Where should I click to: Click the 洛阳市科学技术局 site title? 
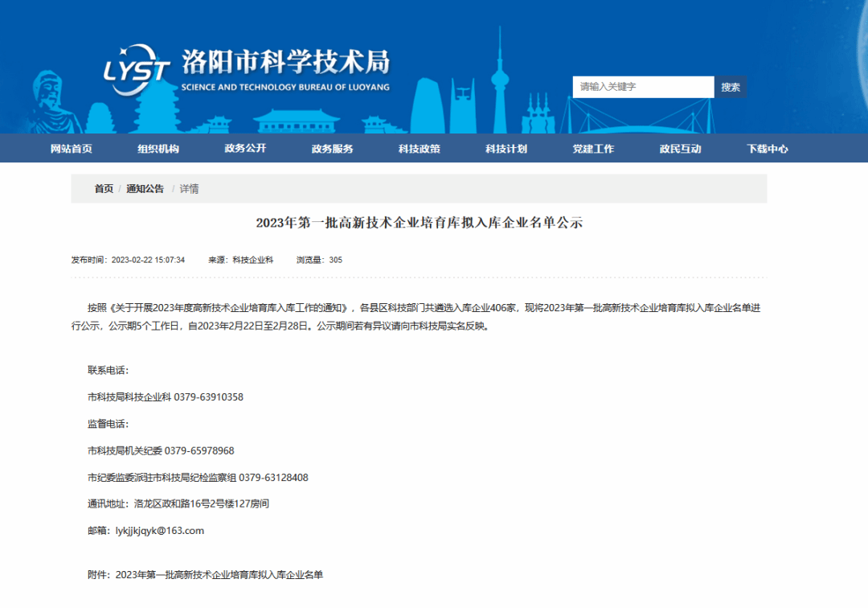(285, 61)
